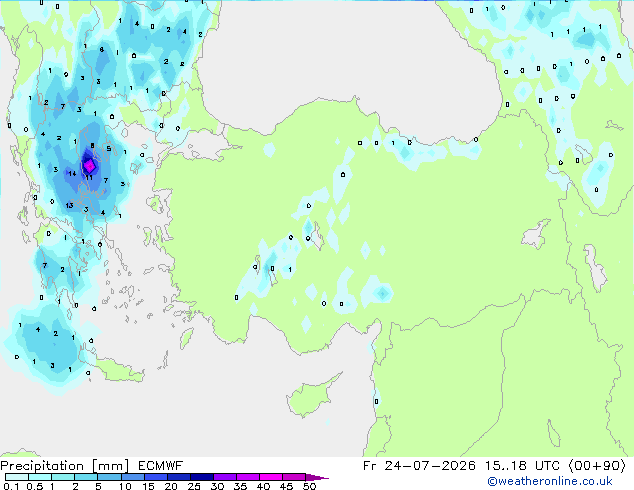
Task: Click the magenta precipitation maximum over Greece
Action: [x=89, y=165]
